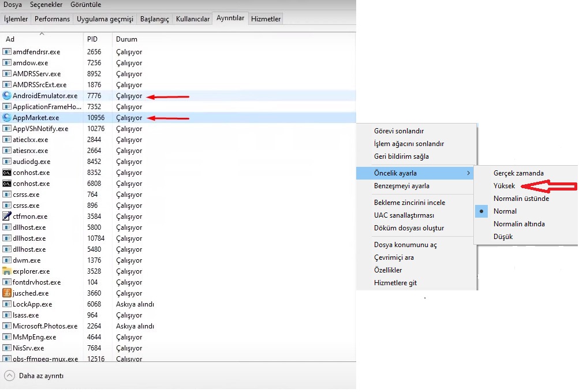Switch to the Performans tab
The width and height of the screenshot is (579, 392).
[52, 19]
